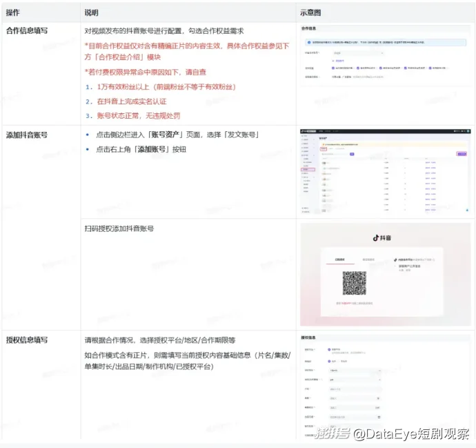Toggle the last cooperation rights checkbox

(x=429, y=68)
